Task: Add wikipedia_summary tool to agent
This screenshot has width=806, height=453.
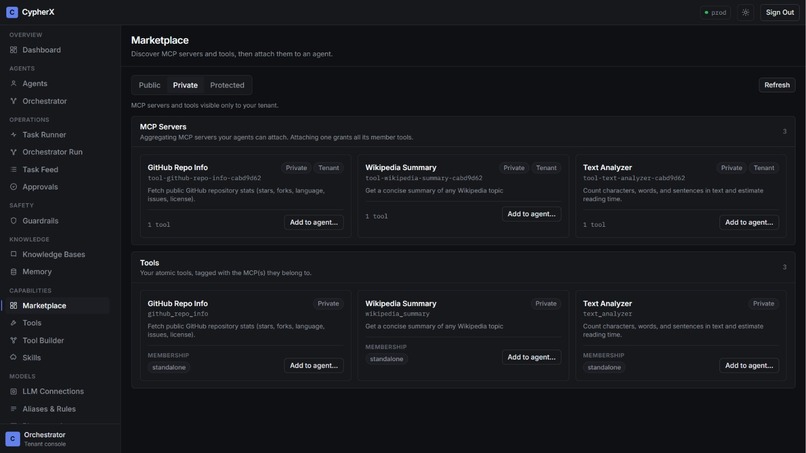Action: (532, 357)
